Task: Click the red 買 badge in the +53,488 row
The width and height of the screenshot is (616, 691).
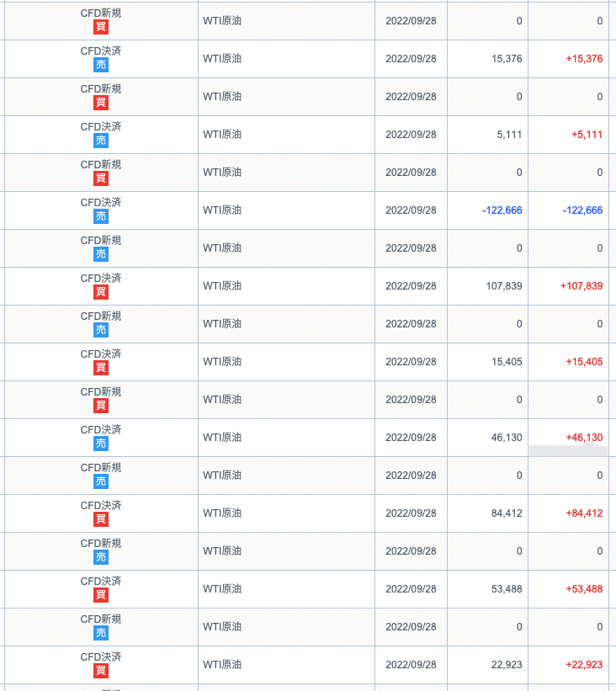Action: (x=101, y=595)
